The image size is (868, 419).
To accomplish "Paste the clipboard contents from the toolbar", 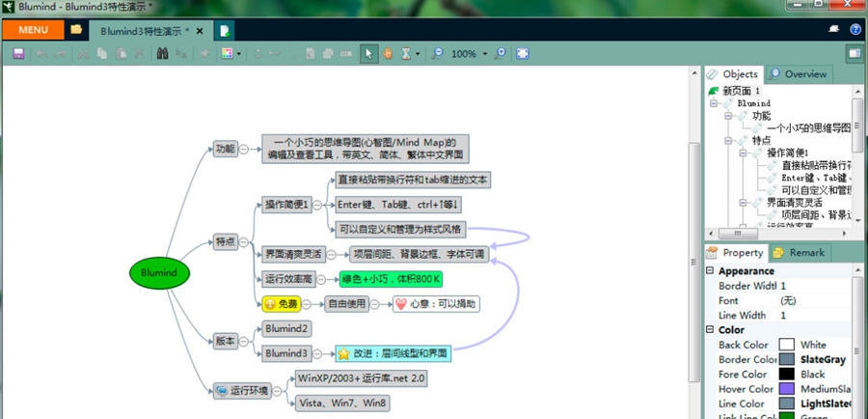I will pyautogui.click(x=122, y=54).
